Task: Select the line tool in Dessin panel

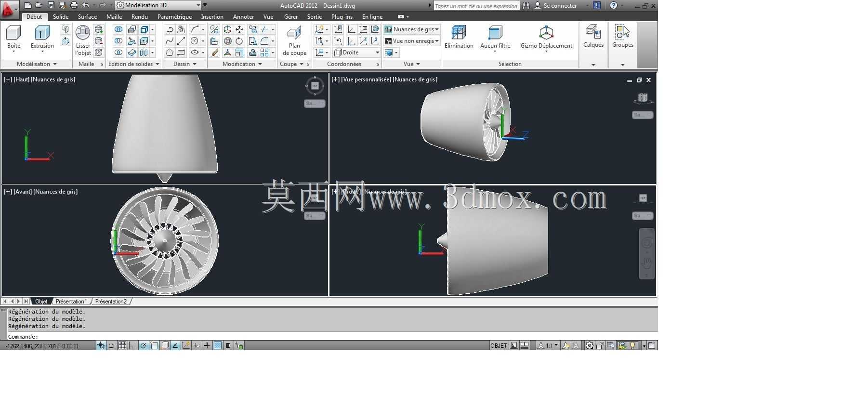Action: click(x=181, y=41)
